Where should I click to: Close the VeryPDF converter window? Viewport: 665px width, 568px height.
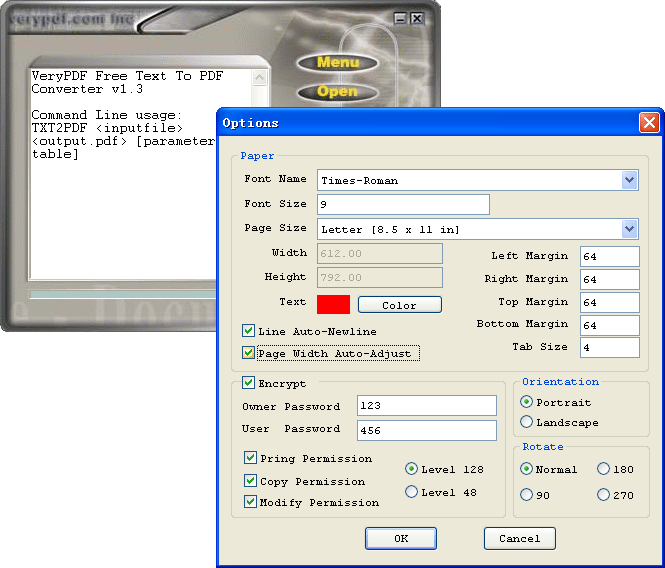[418, 18]
